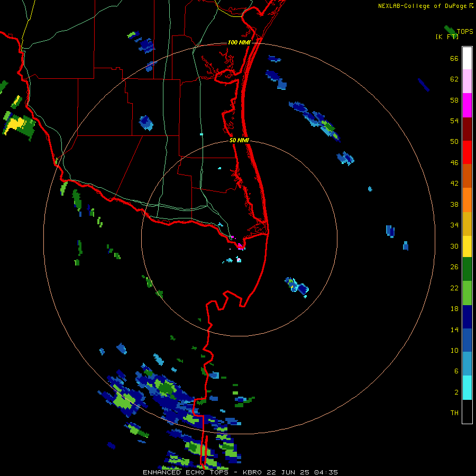
Task: Click the 22 value on the color scale
Action: [454, 288]
